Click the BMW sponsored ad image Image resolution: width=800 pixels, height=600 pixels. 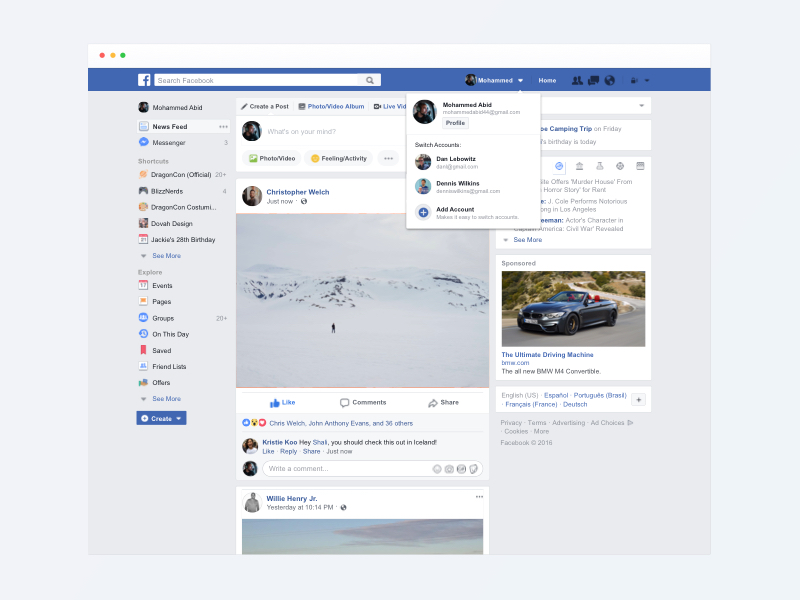[573, 308]
